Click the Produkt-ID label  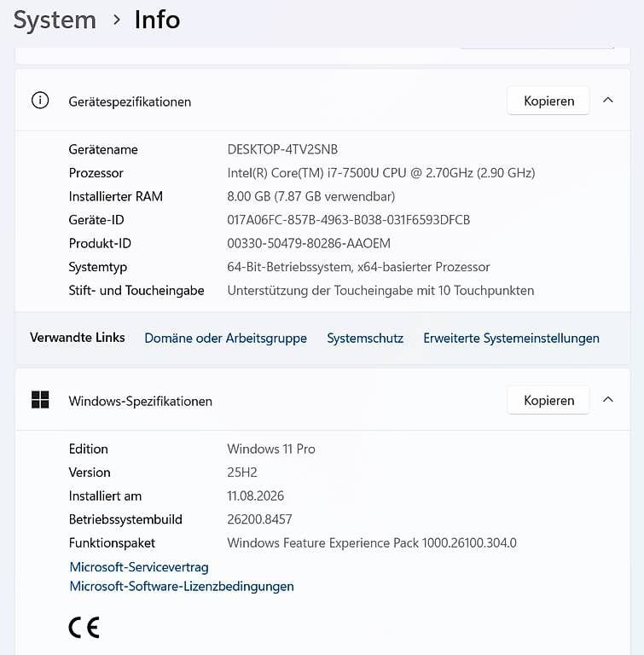pyautogui.click(x=100, y=243)
